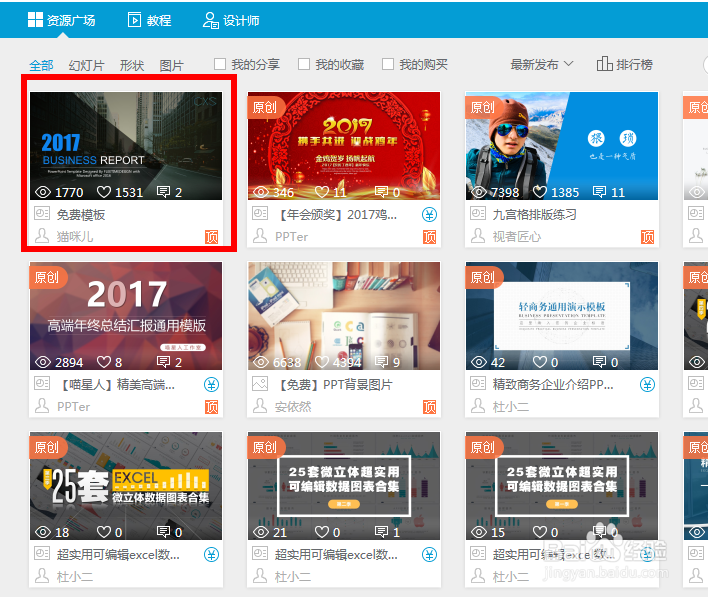Open the 高端年终总结汇报通用模版 thumbnail

click(126, 316)
